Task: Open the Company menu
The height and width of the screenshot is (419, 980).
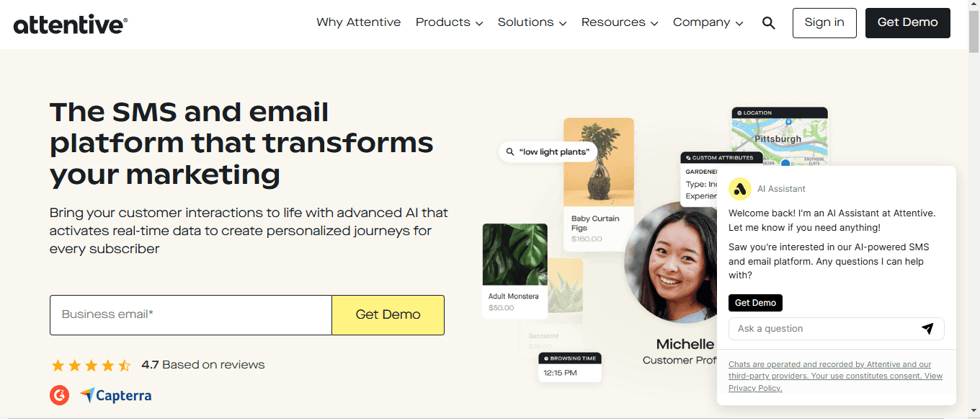Action: (708, 22)
